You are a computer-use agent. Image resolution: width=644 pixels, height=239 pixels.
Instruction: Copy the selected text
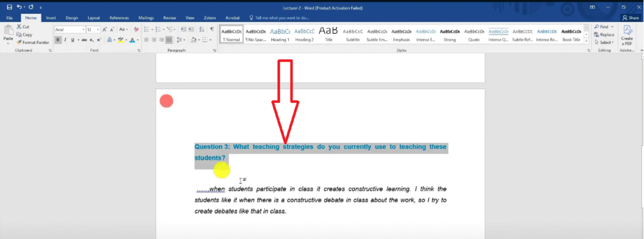[25, 35]
